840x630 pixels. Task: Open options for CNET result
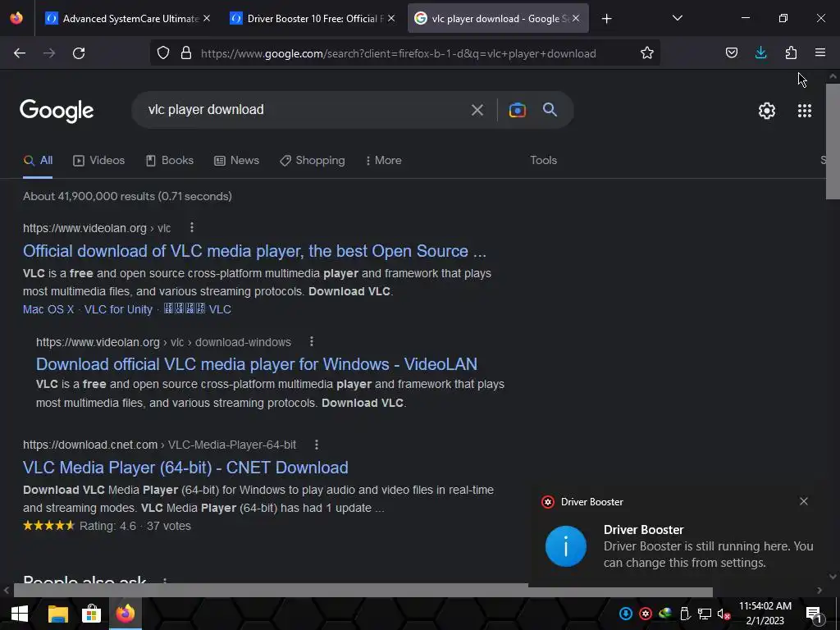316,445
